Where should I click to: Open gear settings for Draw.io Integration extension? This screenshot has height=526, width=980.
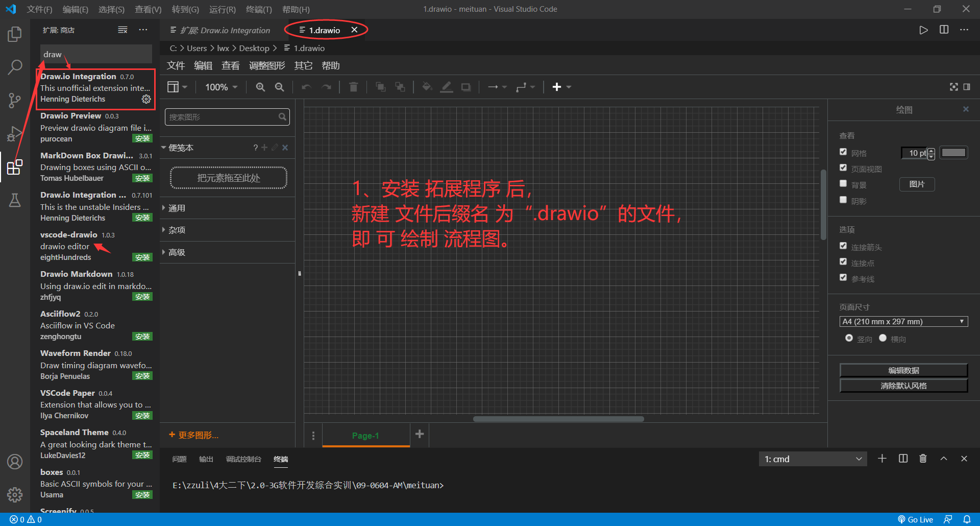146,99
